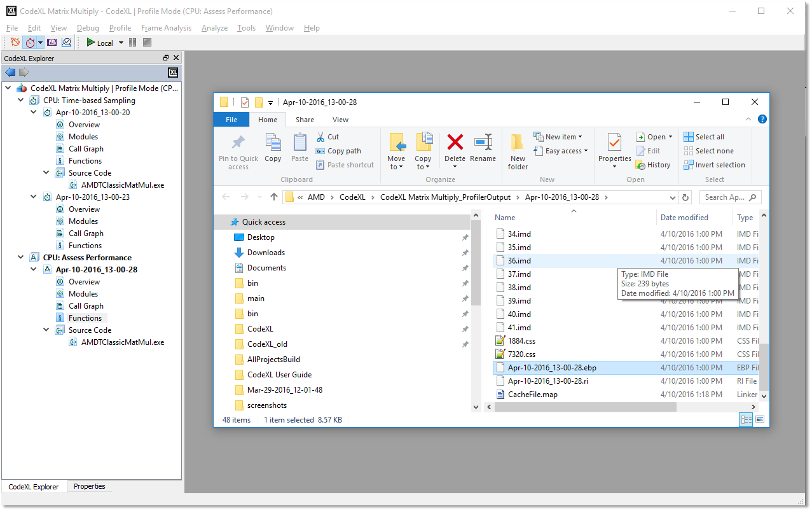812x511 pixels.
Task: Open the Tools menu
Action: coord(246,28)
